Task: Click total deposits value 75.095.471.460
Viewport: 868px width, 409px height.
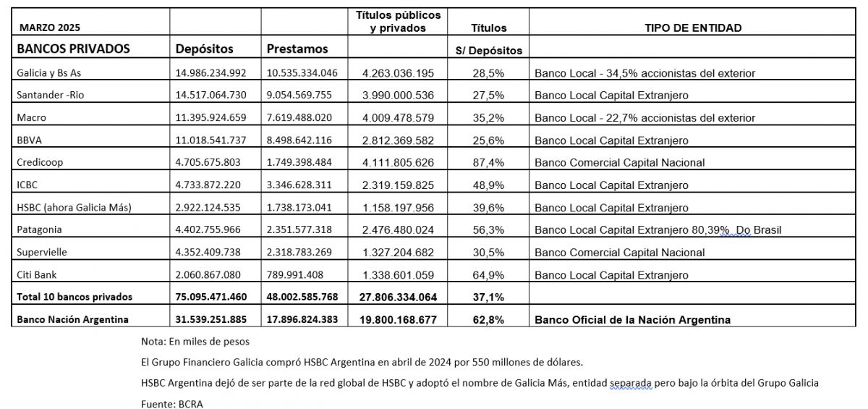Action: [211, 297]
